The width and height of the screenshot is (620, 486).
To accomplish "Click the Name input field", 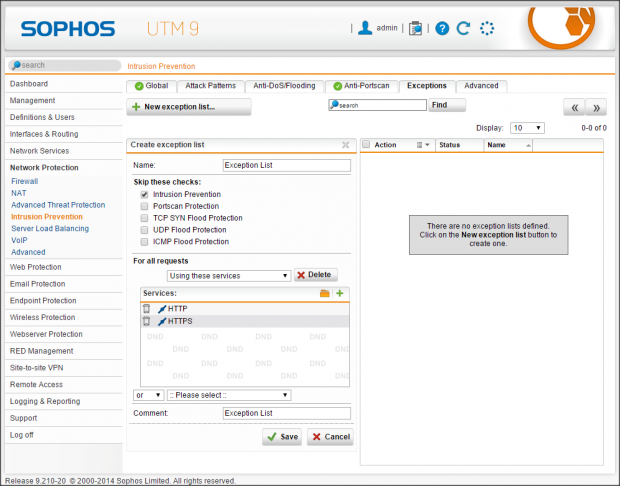I will [x=287, y=165].
